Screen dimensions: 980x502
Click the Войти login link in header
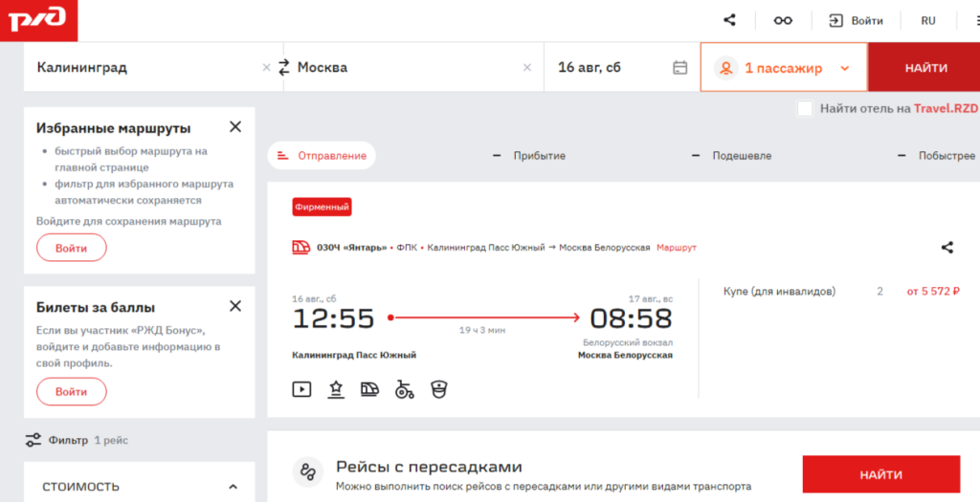pyautogui.click(x=856, y=21)
